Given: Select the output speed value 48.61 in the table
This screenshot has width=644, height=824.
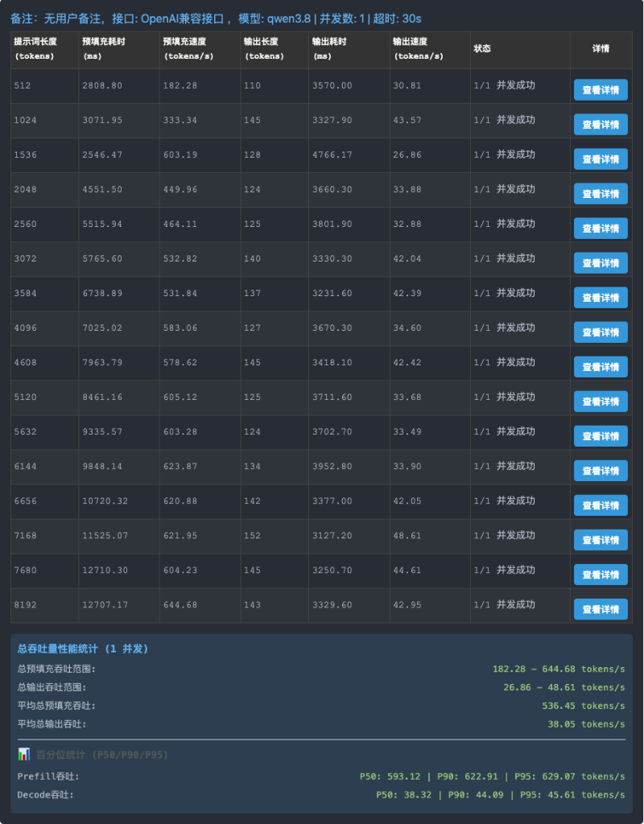Looking at the screenshot, I should 407,536.
